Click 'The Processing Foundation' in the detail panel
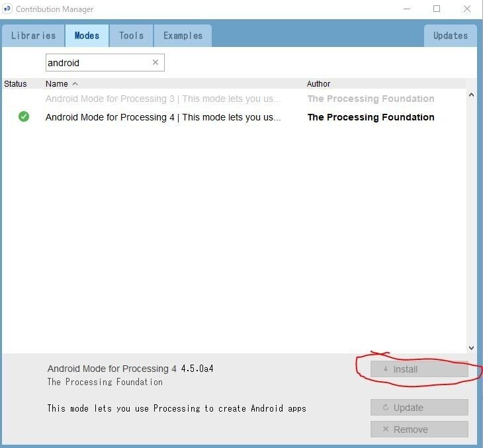 coord(105,382)
